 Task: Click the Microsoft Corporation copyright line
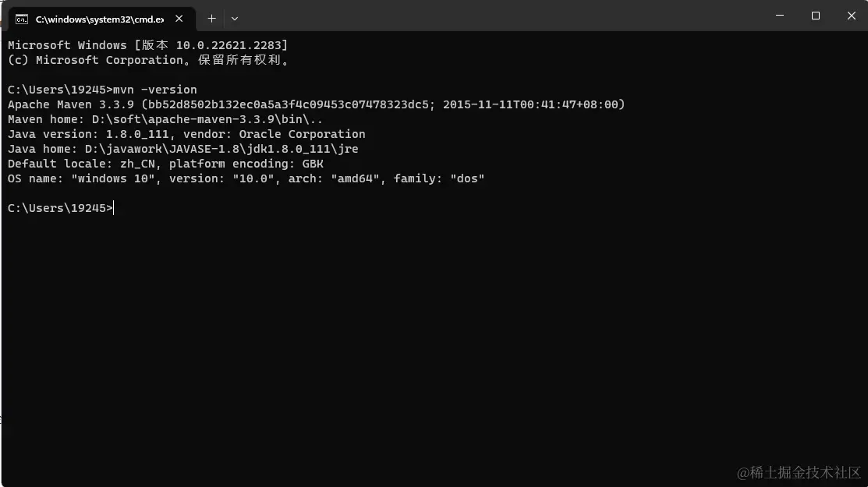pyautogui.click(x=148, y=60)
